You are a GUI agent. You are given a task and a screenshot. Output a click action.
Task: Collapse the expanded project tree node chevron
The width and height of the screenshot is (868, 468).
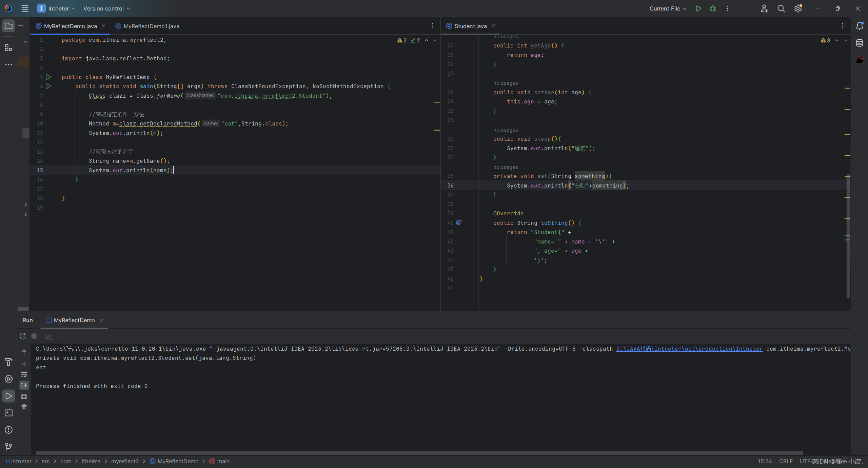coord(25,41)
